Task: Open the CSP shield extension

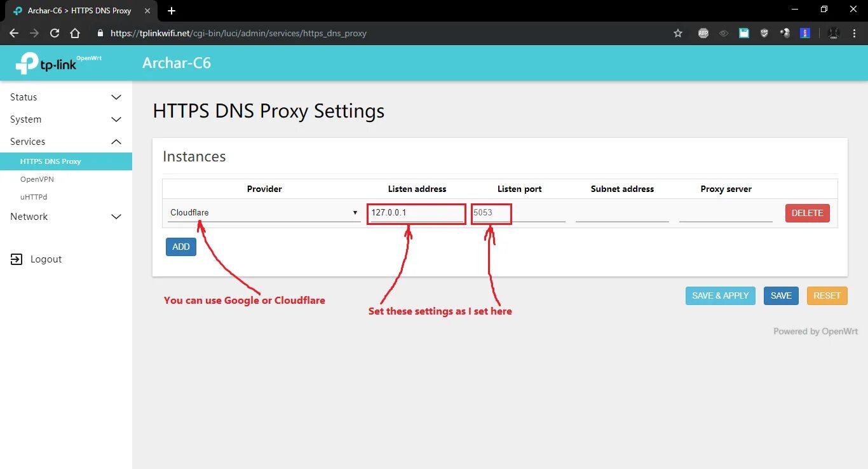Action: pyautogui.click(x=764, y=33)
